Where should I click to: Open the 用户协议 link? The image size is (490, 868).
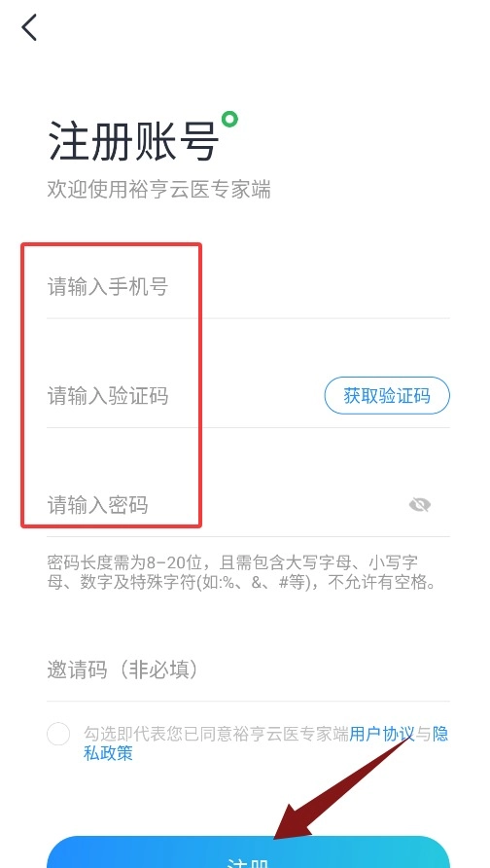point(382,734)
